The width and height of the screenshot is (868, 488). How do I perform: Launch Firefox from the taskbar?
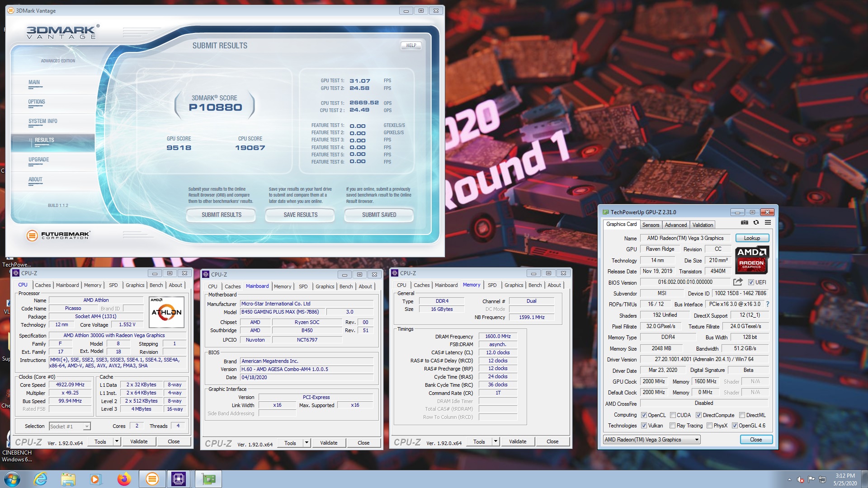(123, 479)
